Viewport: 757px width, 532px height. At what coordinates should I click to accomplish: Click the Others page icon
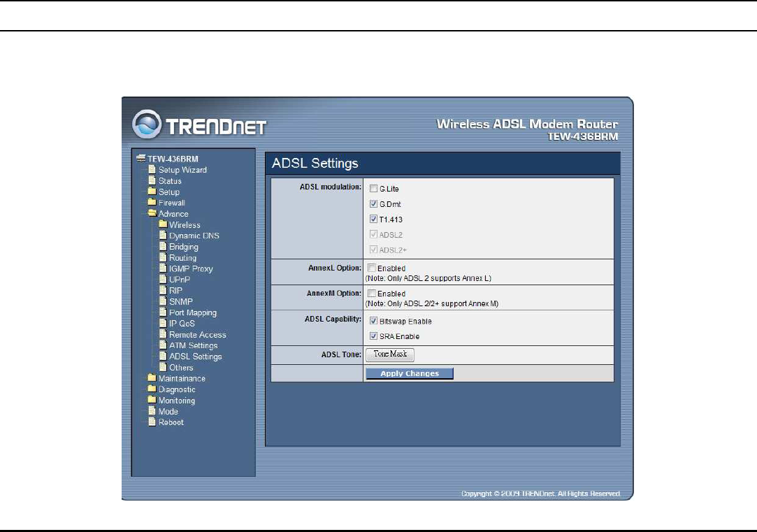(163, 367)
